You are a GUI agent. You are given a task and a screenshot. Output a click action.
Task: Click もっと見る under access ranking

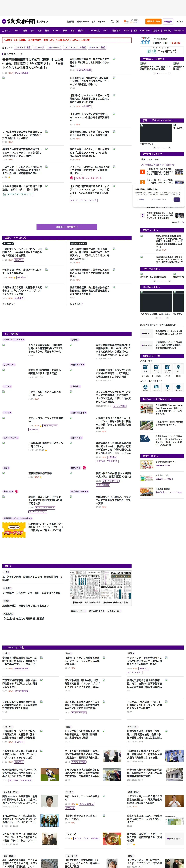tap(178, 222)
